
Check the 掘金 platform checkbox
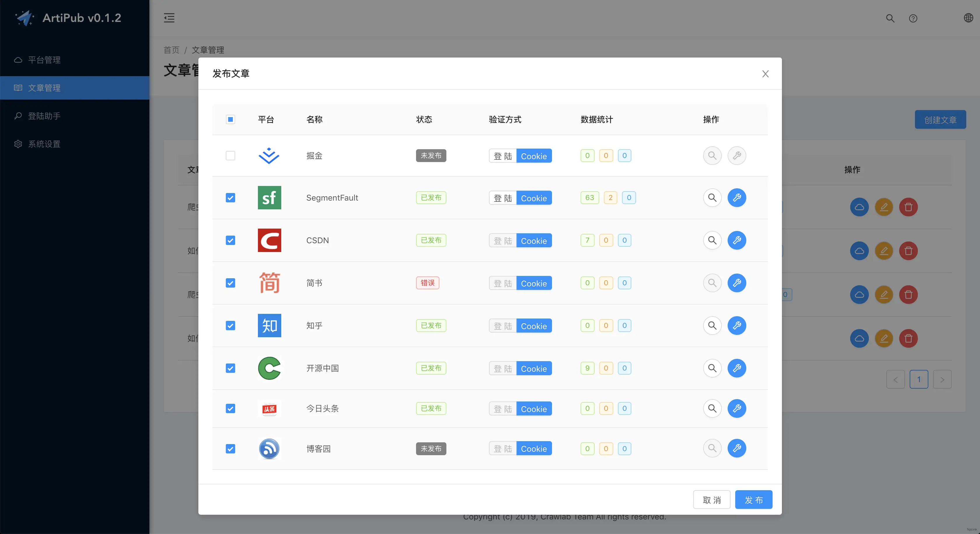pyautogui.click(x=230, y=156)
